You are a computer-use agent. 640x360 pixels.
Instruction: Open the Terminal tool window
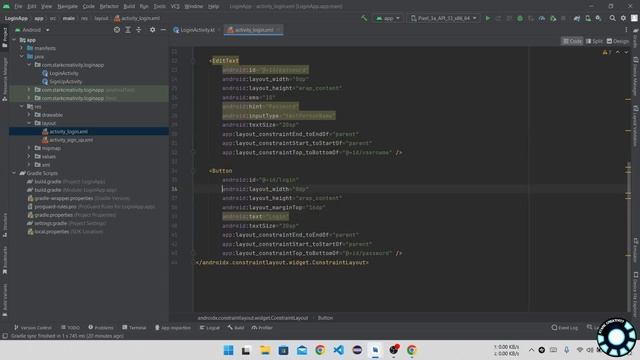(134, 328)
